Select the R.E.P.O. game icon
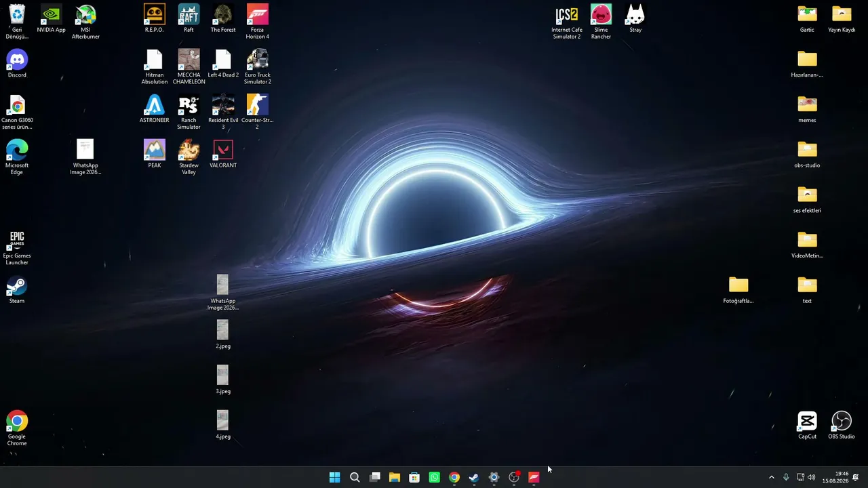 (x=155, y=19)
